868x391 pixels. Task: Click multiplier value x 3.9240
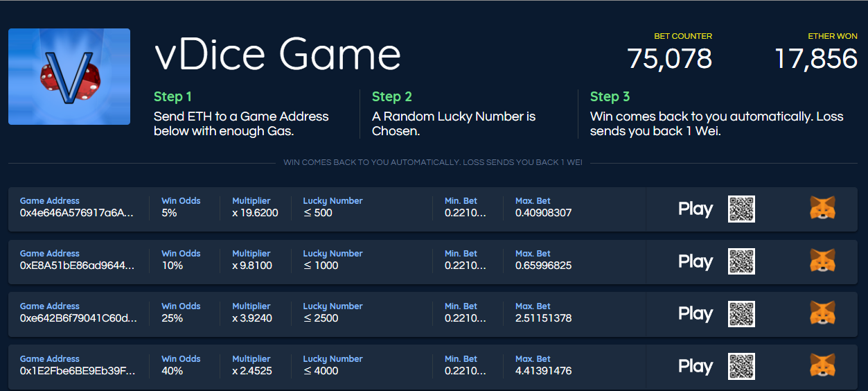[x=252, y=318]
